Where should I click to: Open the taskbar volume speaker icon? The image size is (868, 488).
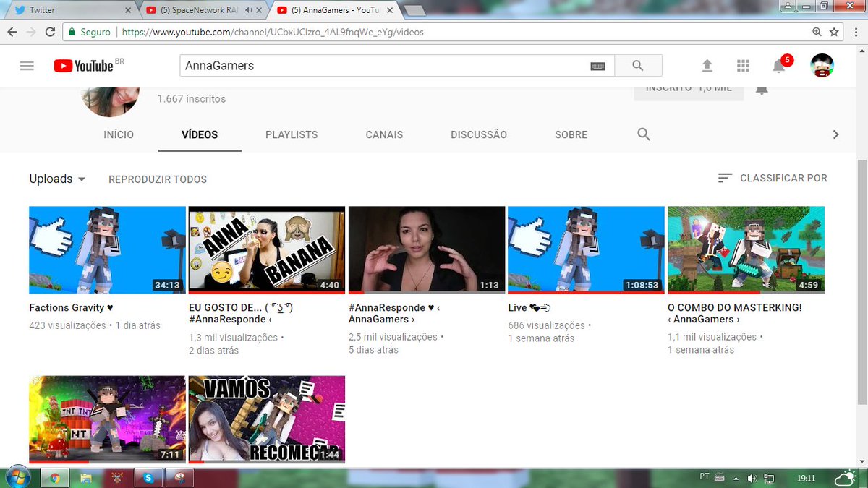click(x=752, y=478)
